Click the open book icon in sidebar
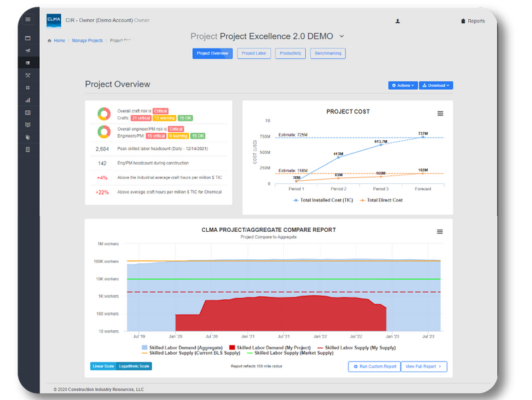 [27, 125]
